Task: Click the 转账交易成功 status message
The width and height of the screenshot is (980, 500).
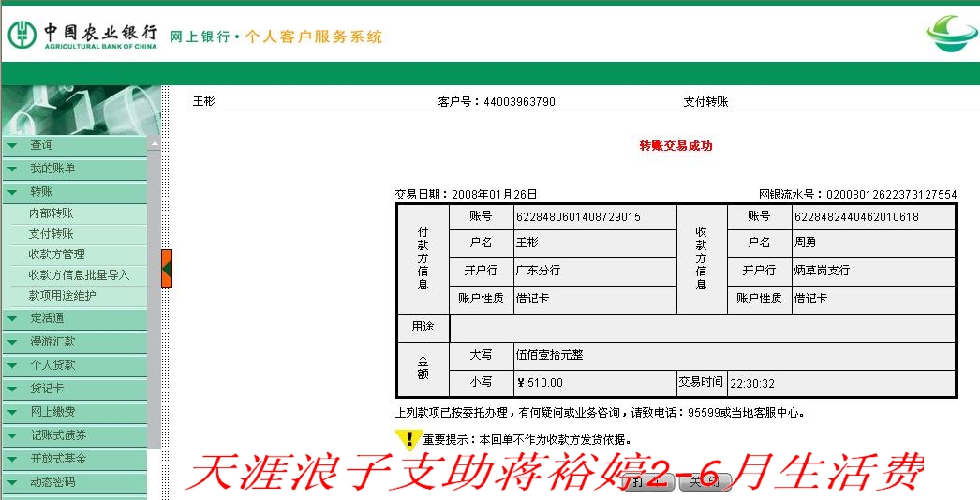Action: (676, 146)
